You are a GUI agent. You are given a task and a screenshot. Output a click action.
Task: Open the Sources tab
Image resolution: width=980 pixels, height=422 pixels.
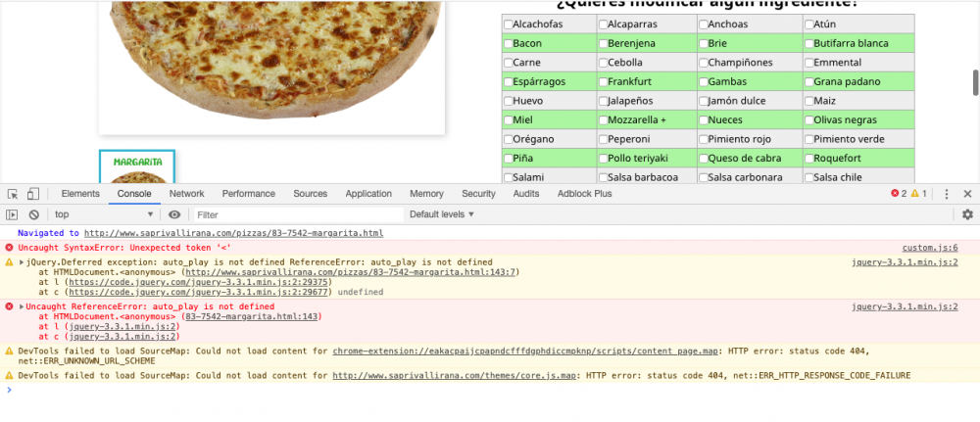coord(310,194)
